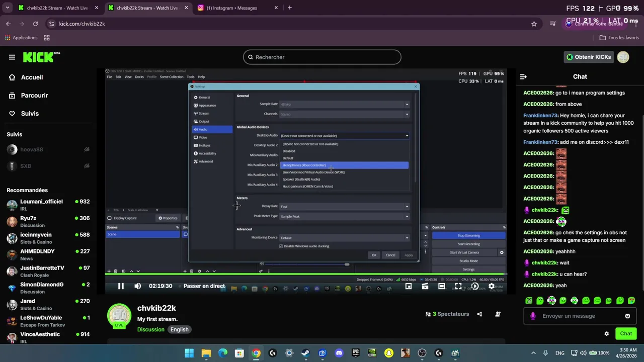Viewport: 644px width, 362px height.
Task: Open the Discussion category link
Action: coord(151,329)
